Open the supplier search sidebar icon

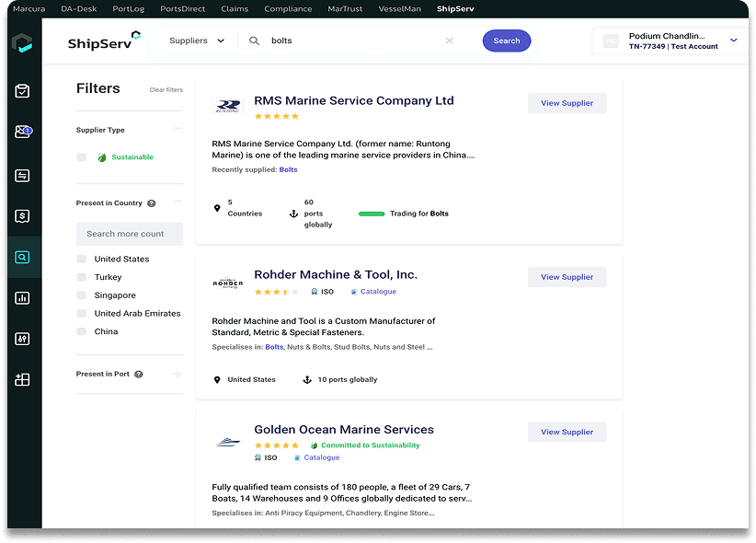point(22,258)
